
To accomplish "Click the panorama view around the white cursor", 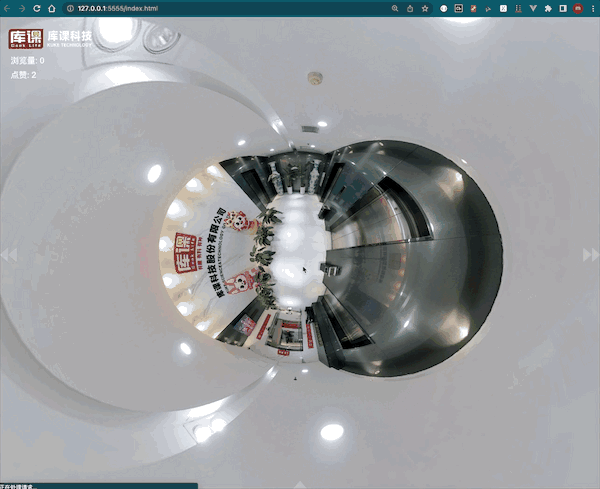I will [305, 270].
